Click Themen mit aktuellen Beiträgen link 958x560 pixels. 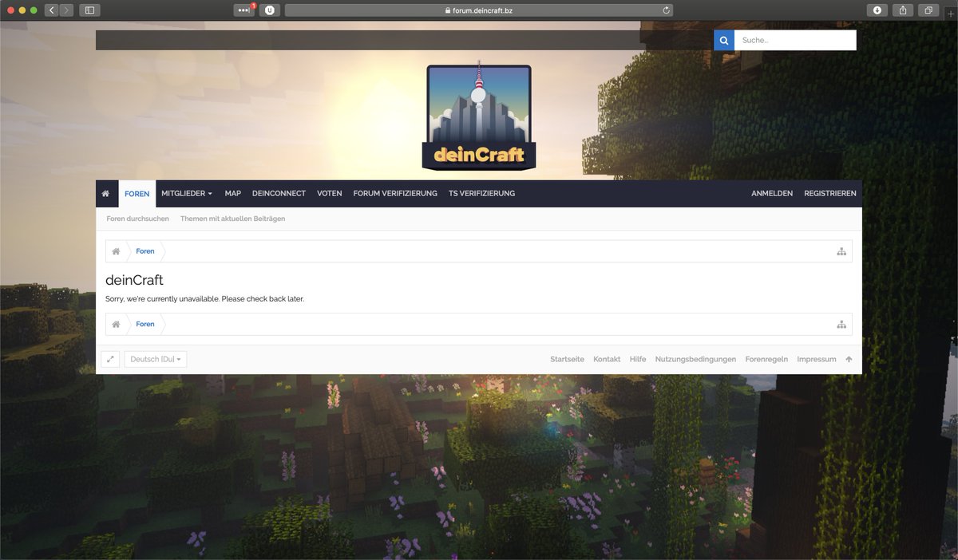point(232,219)
